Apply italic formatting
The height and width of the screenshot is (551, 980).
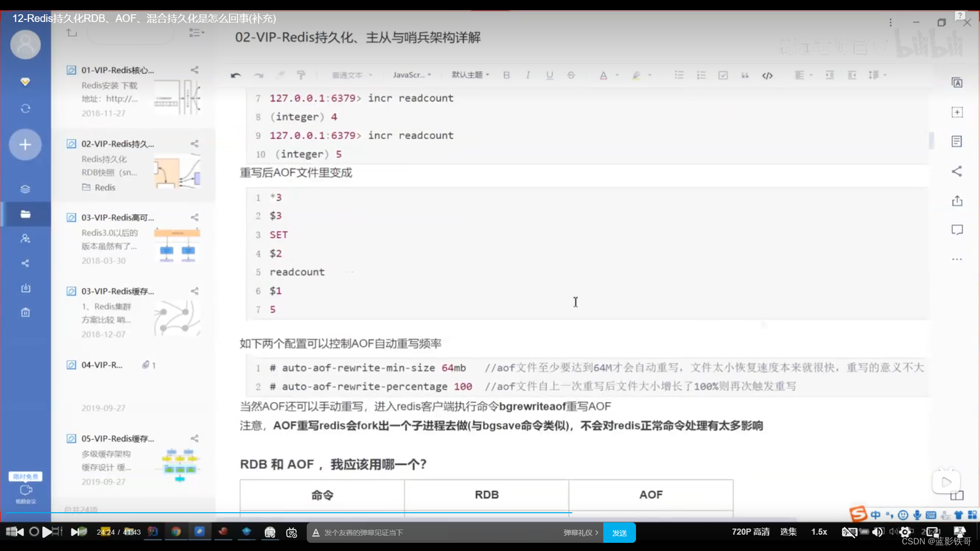pos(528,75)
